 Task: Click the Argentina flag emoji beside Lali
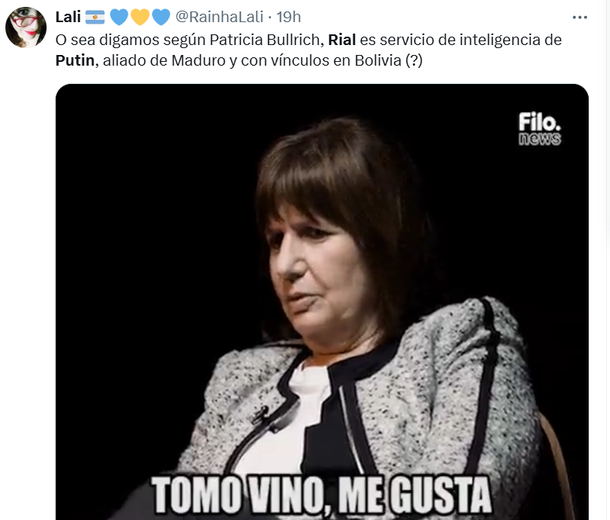point(95,17)
